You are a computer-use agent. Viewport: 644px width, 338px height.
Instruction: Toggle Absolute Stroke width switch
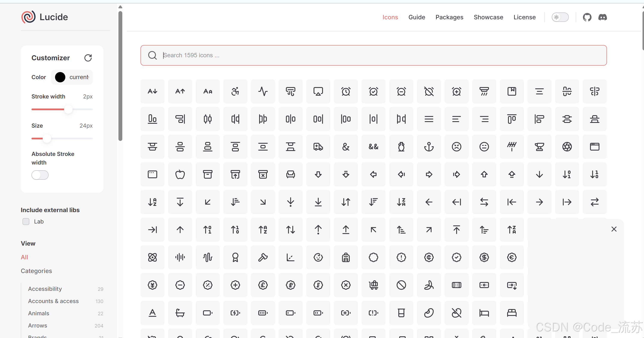pyautogui.click(x=40, y=175)
